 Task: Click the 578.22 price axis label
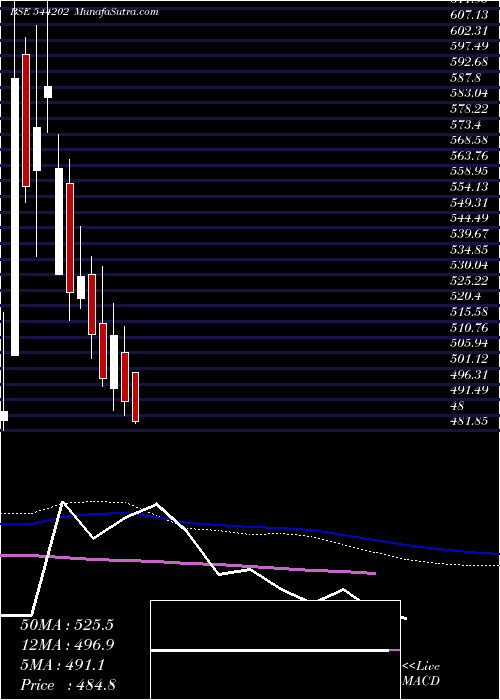(469, 109)
